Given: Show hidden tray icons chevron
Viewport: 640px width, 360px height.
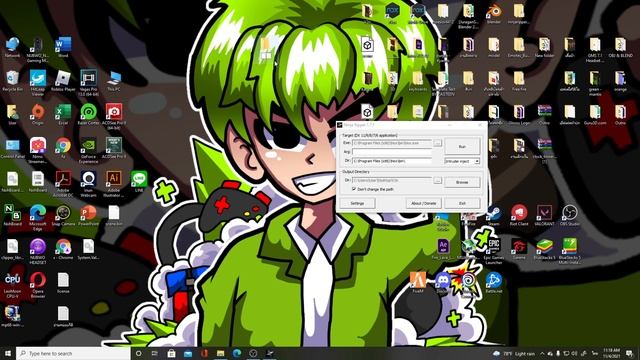Looking at the screenshot, I should tap(542, 353).
